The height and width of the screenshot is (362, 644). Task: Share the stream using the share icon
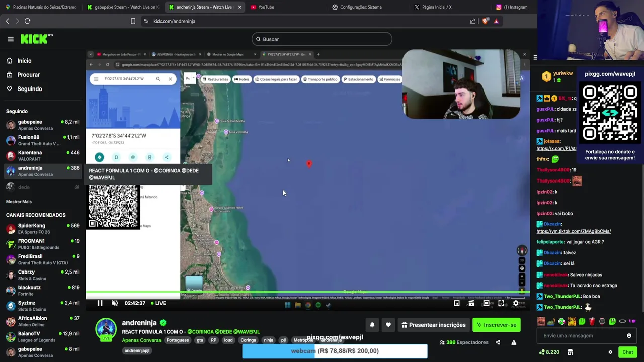[498, 342]
